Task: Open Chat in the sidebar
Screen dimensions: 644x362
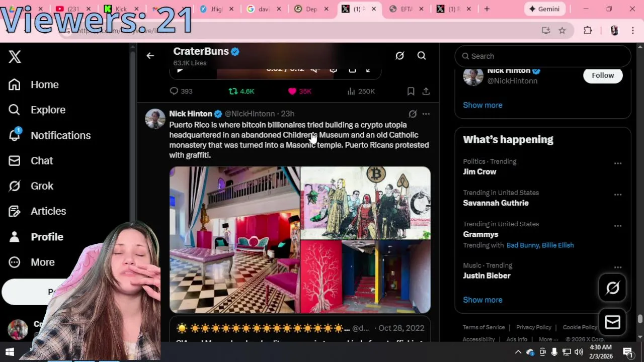Action: [x=31, y=160]
